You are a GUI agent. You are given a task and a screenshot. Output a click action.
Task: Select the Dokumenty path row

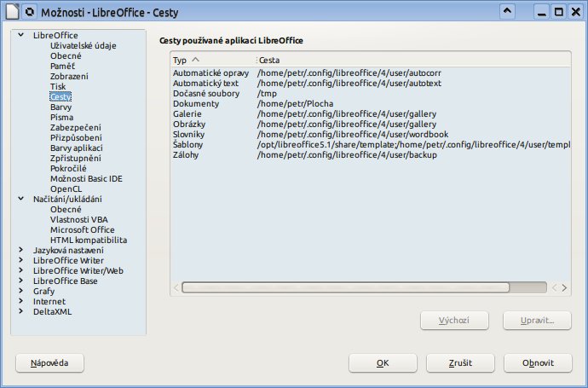click(371, 103)
